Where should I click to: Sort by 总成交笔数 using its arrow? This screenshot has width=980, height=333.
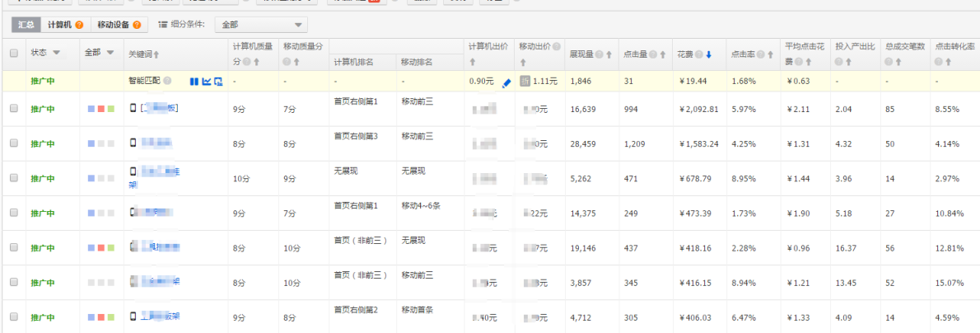pos(898,62)
